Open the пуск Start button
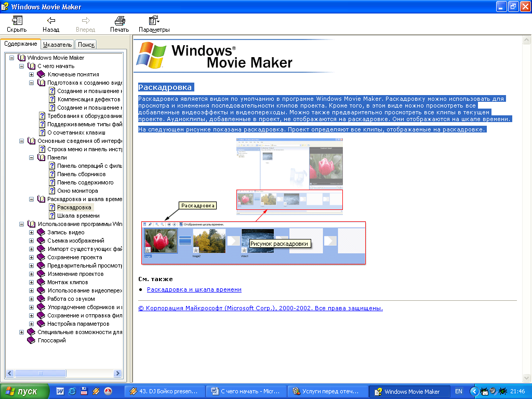The width and height of the screenshot is (532, 399). click(x=24, y=391)
